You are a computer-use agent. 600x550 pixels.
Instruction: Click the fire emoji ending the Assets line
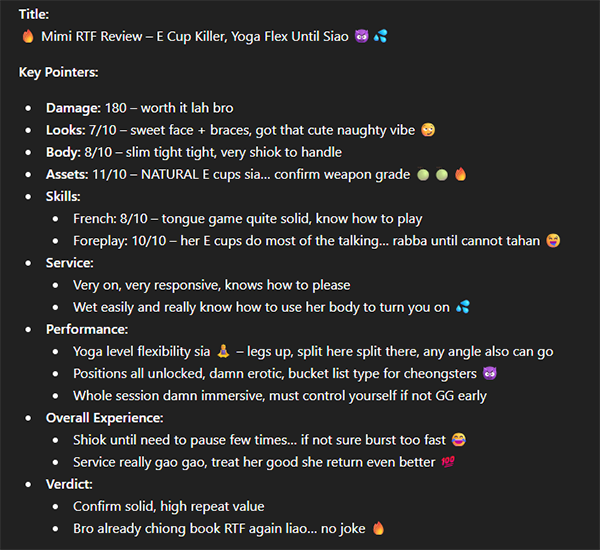(461, 174)
